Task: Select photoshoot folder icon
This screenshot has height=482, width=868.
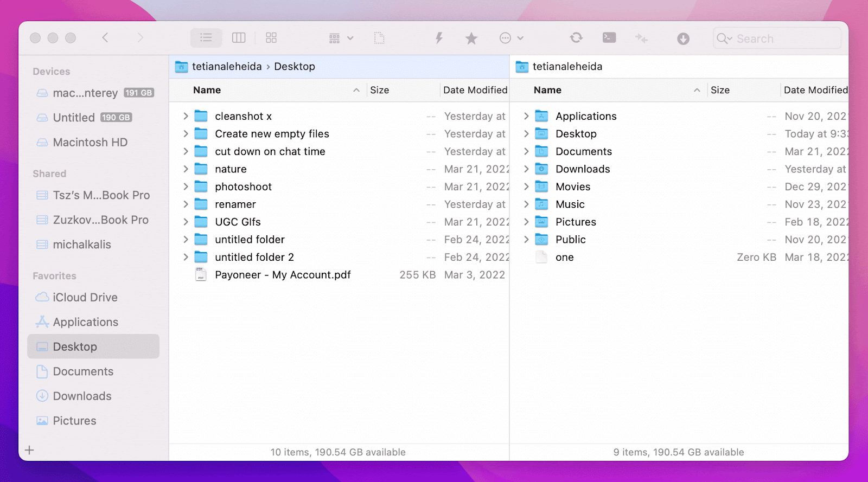Action: click(x=201, y=187)
